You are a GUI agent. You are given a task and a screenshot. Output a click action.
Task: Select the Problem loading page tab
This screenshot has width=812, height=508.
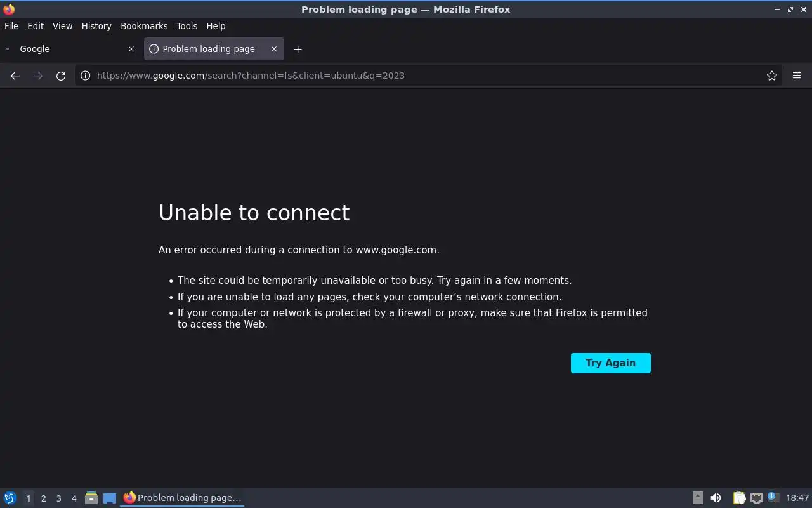point(214,49)
